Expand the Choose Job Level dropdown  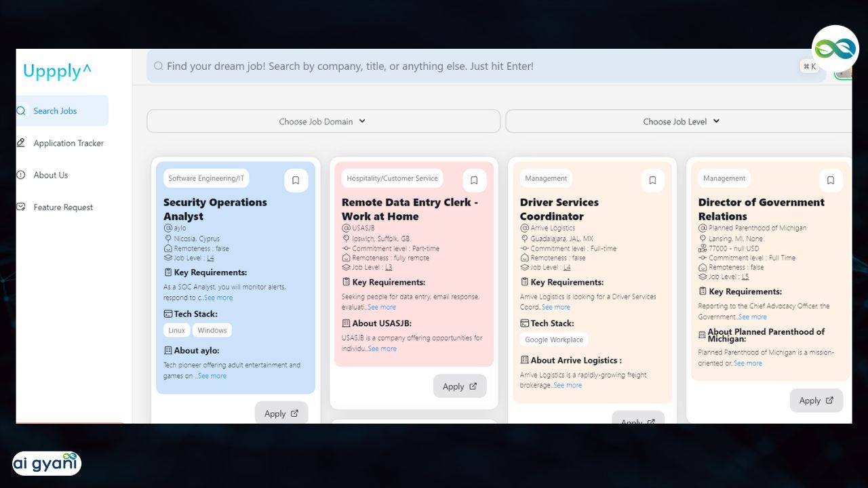679,121
